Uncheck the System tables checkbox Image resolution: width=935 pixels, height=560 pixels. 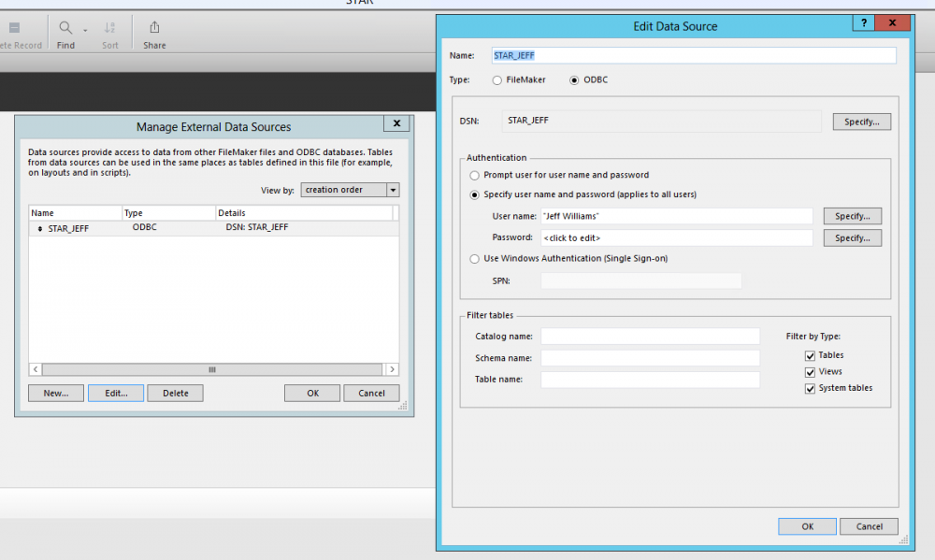[x=810, y=389]
